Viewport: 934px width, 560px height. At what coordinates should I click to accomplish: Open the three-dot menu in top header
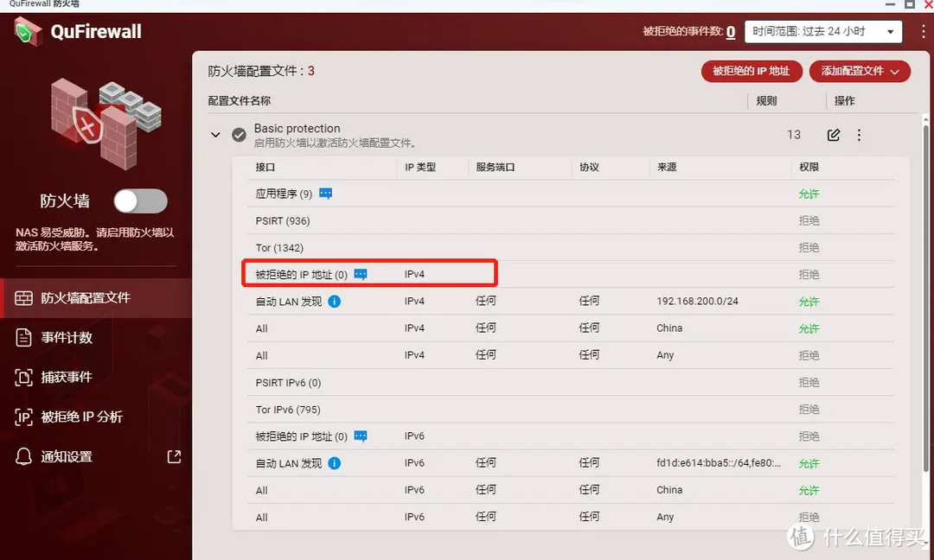[924, 31]
